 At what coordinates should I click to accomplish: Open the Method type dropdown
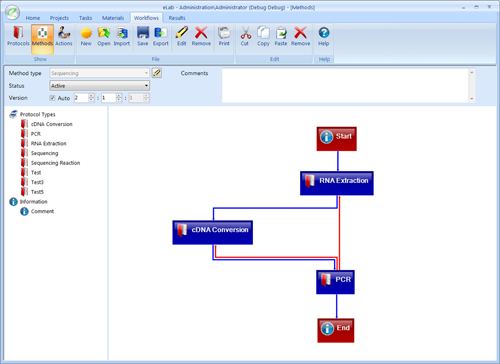[x=99, y=73]
